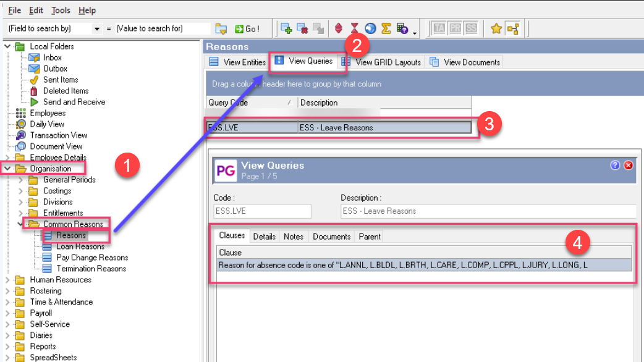This screenshot has height=362, width=644.
Task: Expand the Human Resources folder
Action: point(7,280)
